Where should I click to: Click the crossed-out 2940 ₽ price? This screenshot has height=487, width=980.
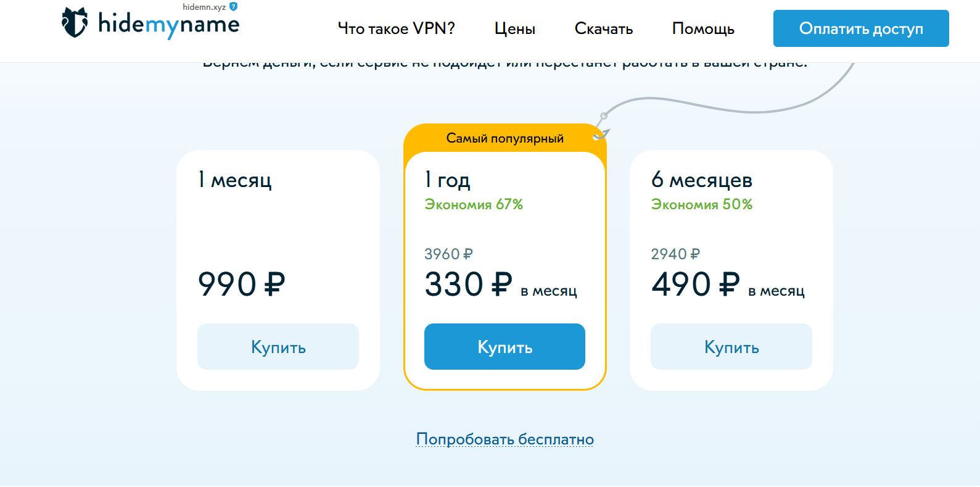pos(675,254)
